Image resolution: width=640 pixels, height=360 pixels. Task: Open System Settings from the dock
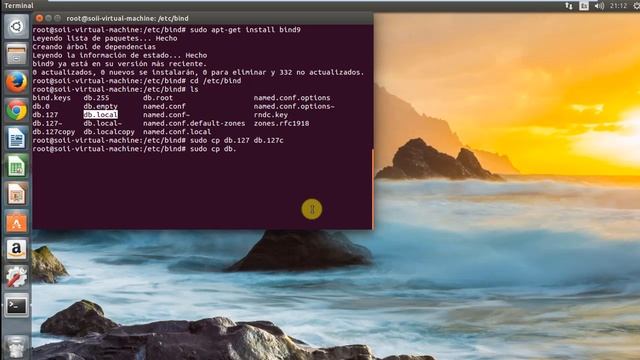click(x=16, y=278)
